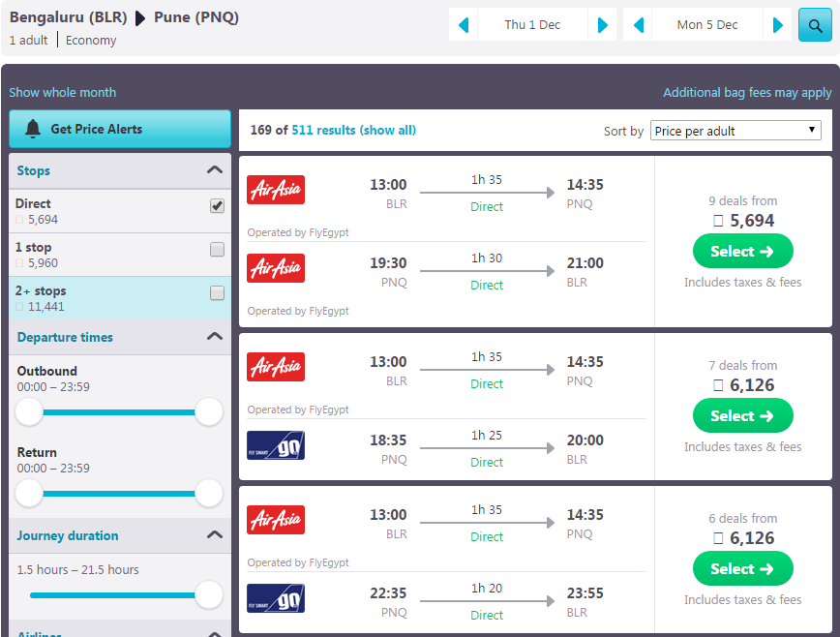Click the 1h 30 flight duration
Image resolution: width=840 pixels, height=637 pixels.
(x=487, y=258)
